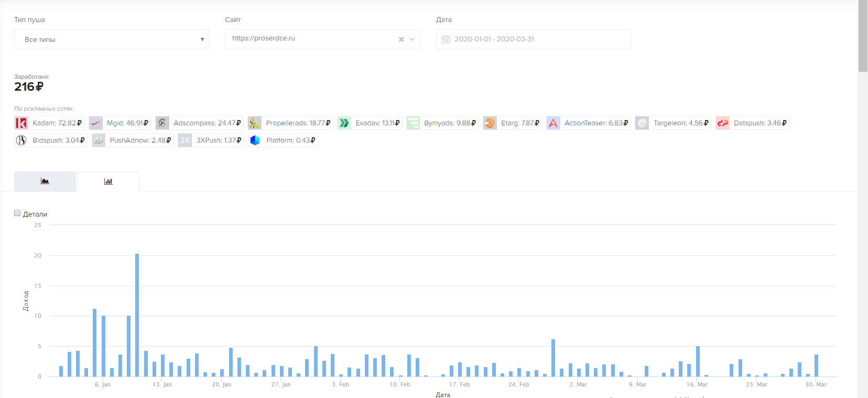Click the PushAdnow: 2.48₽ earnings label
This screenshot has height=398, width=868.
[x=140, y=141]
